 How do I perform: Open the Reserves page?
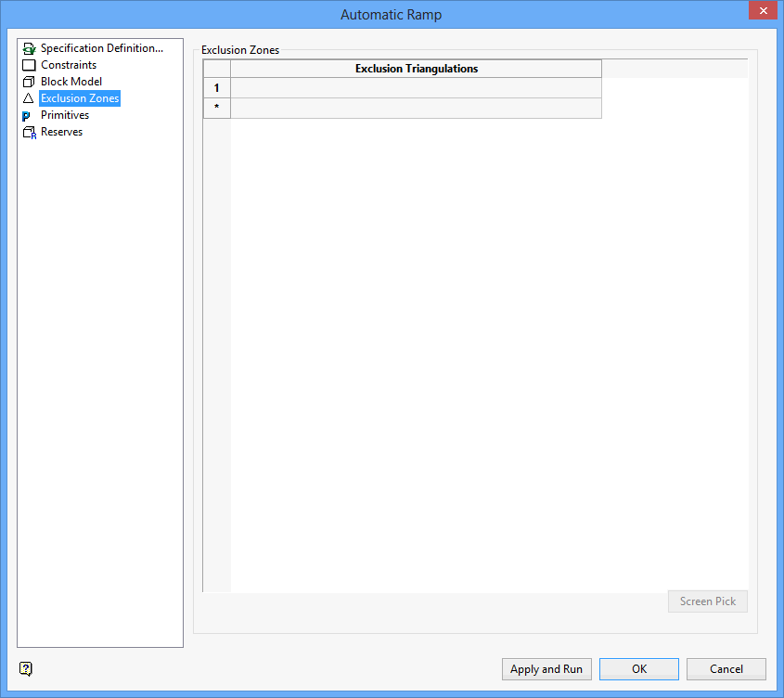pos(61,132)
